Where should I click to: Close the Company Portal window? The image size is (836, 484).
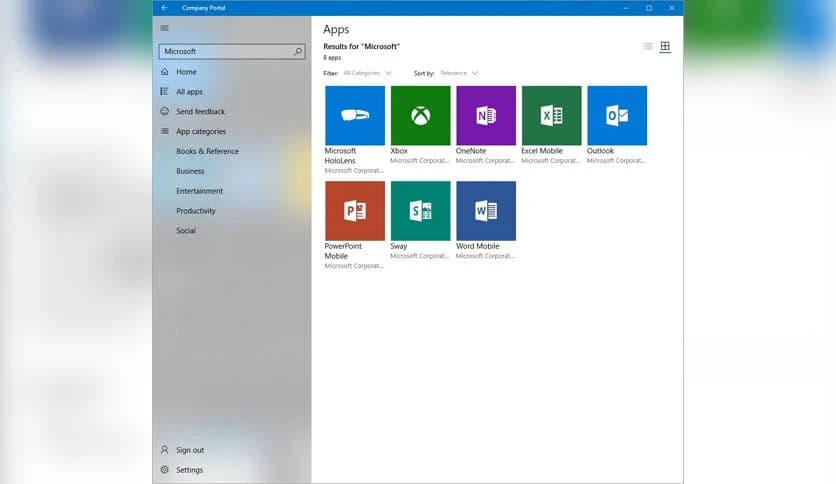[672, 8]
